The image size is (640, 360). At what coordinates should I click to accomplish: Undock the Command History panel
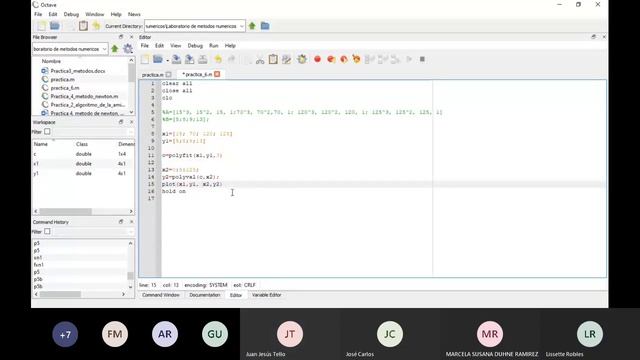(x=121, y=222)
